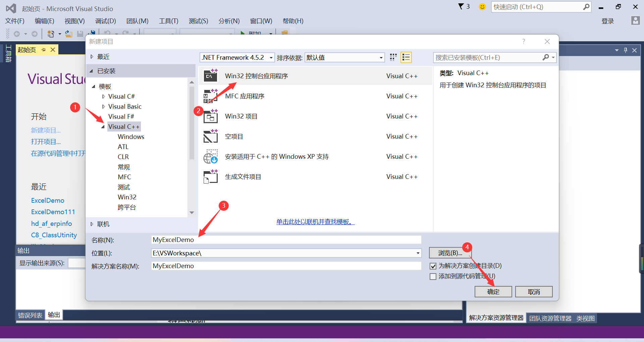Open the 文件(F) menu
This screenshot has height=342, width=644.
coord(15,21)
